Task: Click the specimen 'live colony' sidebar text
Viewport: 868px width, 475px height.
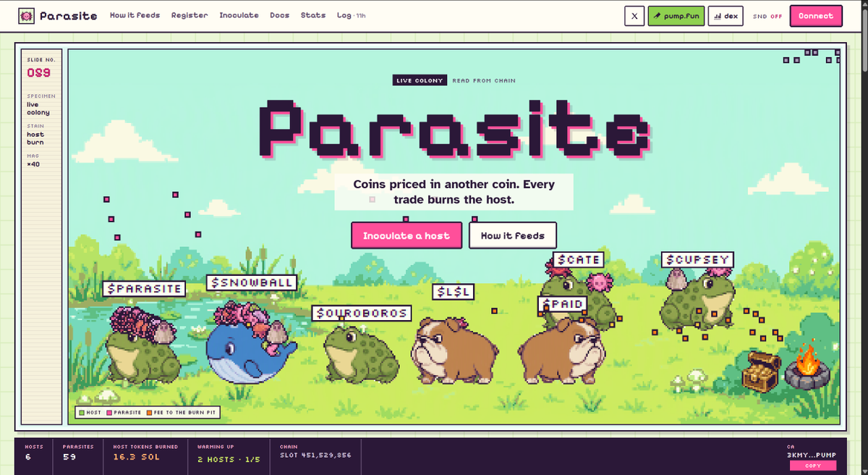Action: coord(38,109)
